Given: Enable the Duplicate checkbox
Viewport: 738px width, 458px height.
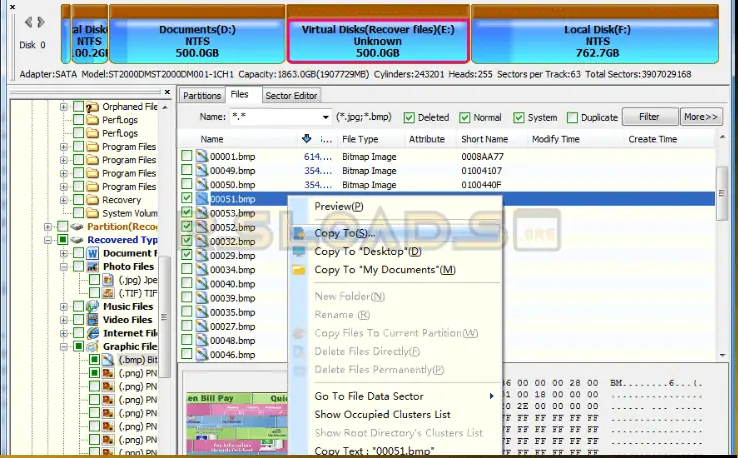Looking at the screenshot, I should coord(572,118).
